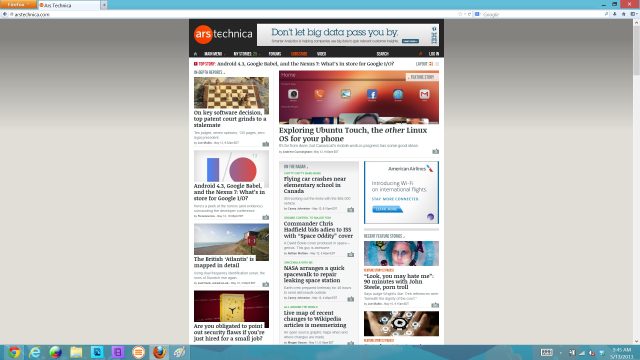Open 'The British Atlantis is mapped in detail'
640x360 pixels.
224,262
